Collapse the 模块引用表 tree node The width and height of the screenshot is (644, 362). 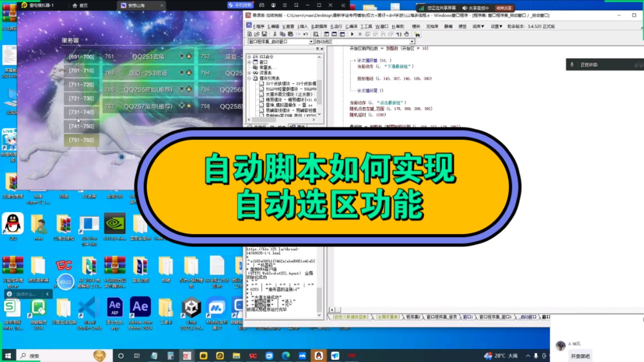click(x=249, y=78)
